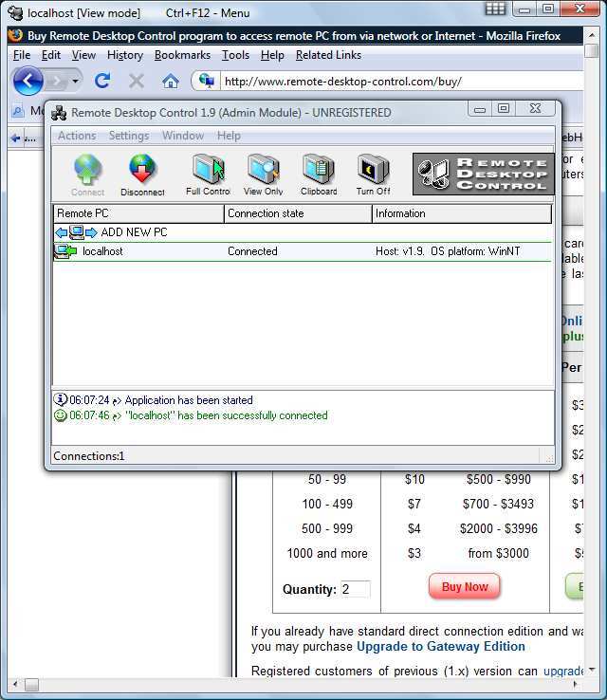Screen dimensions: 607x700
Task: Click the info icon in the log panel
Action: [x=61, y=399]
